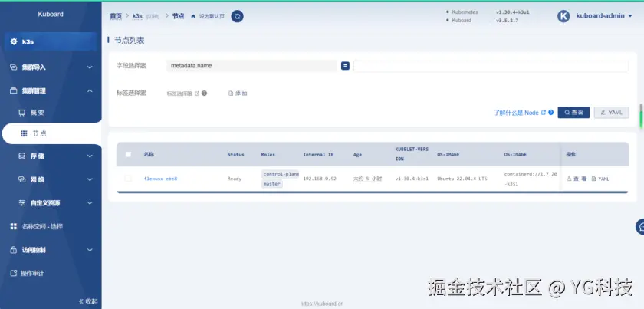The width and height of the screenshot is (644, 309).
Task: Click the k3s cluster gear icon
Action: 14,41
